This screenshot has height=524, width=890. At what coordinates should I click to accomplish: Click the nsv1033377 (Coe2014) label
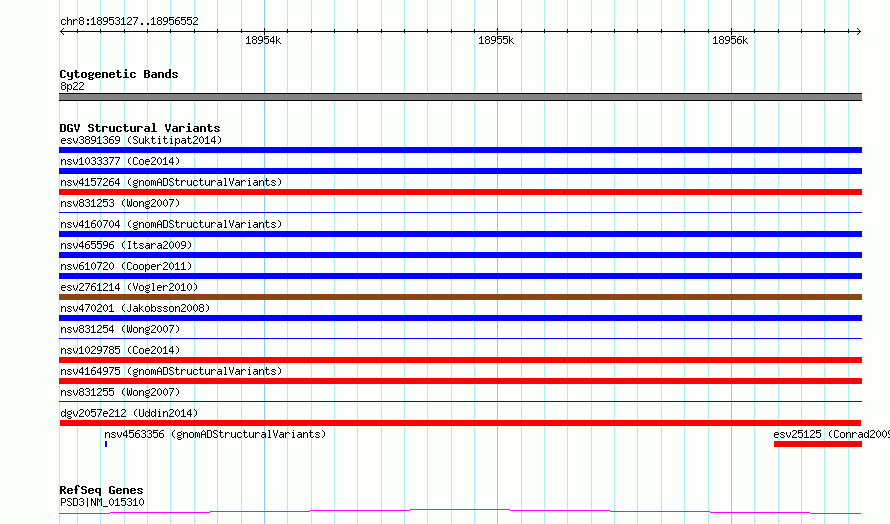pos(120,161)
